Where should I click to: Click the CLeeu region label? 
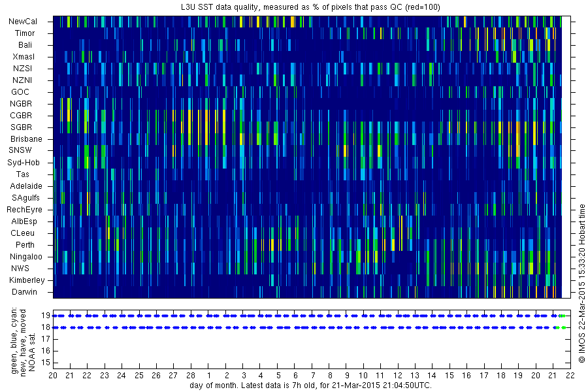click(x=22, y=233)
